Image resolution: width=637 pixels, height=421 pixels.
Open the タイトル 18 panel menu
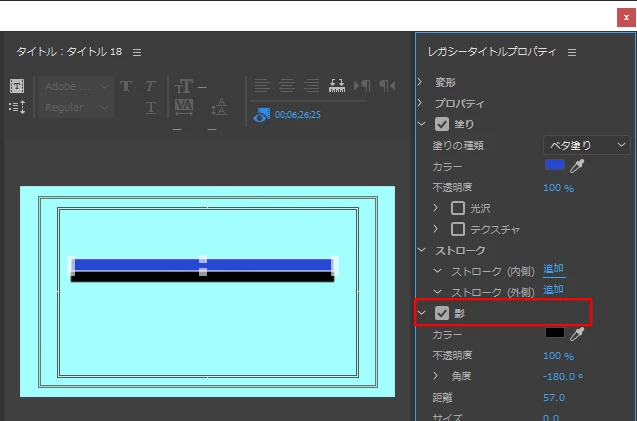(137, 52)
